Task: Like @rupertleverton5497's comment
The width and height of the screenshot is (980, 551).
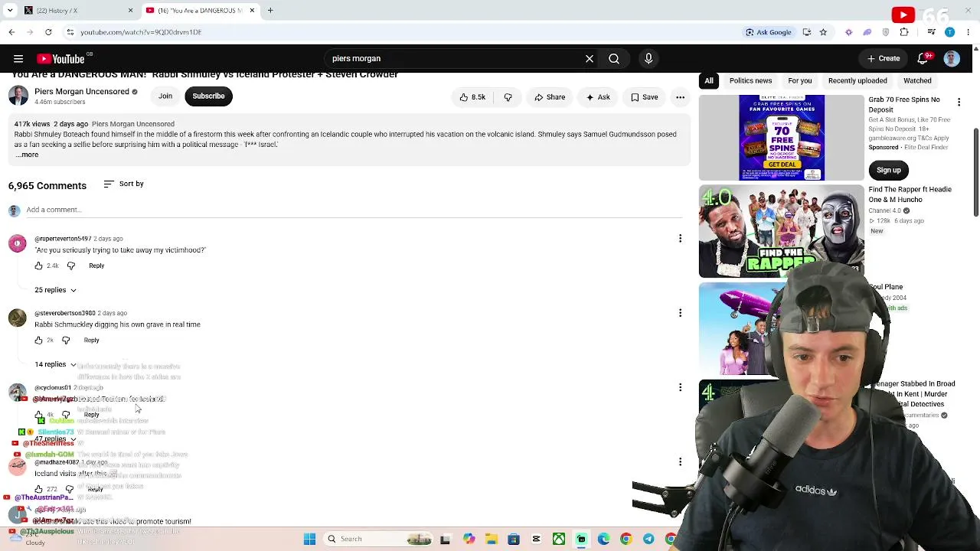Action: click(x=38, y=266)
